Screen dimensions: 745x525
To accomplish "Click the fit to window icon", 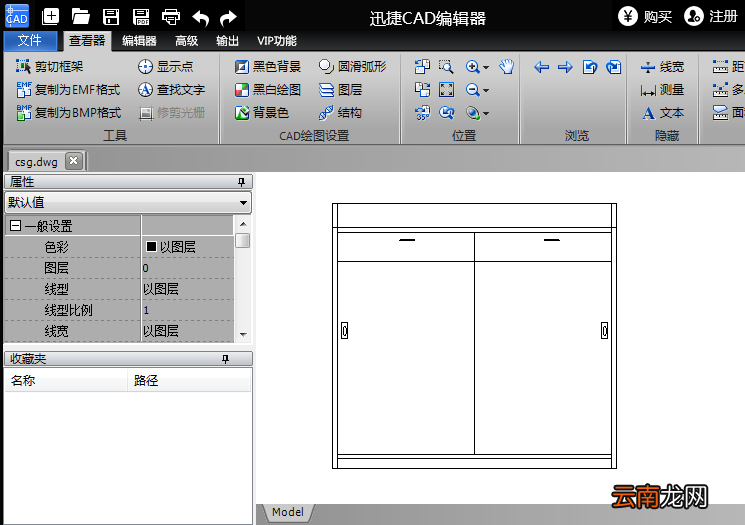I will tap(446, 89).
